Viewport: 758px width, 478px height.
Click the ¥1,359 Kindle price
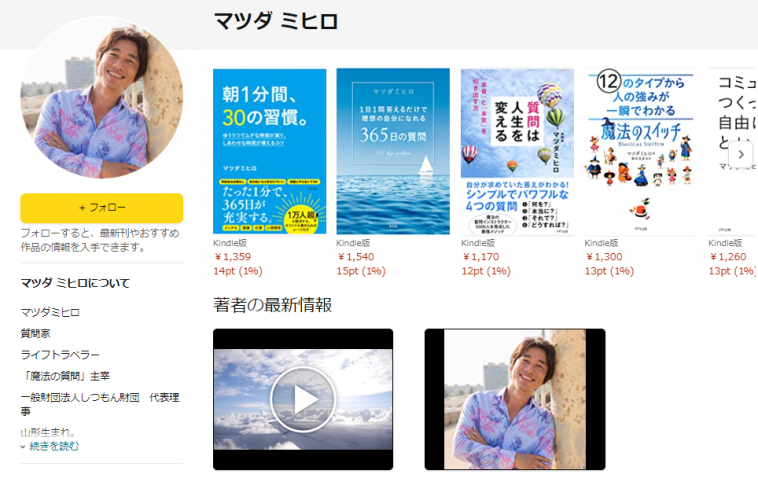click(233, 257)
